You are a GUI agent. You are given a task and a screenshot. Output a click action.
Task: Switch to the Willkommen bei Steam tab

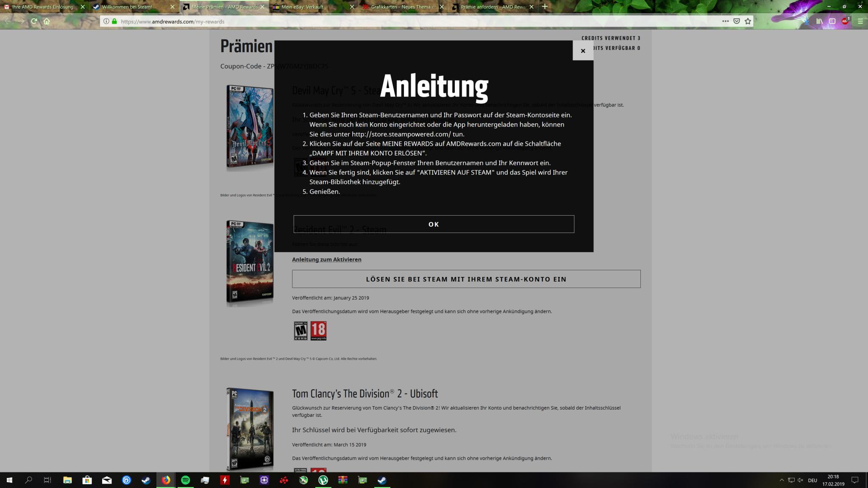(x=127, y=7)
